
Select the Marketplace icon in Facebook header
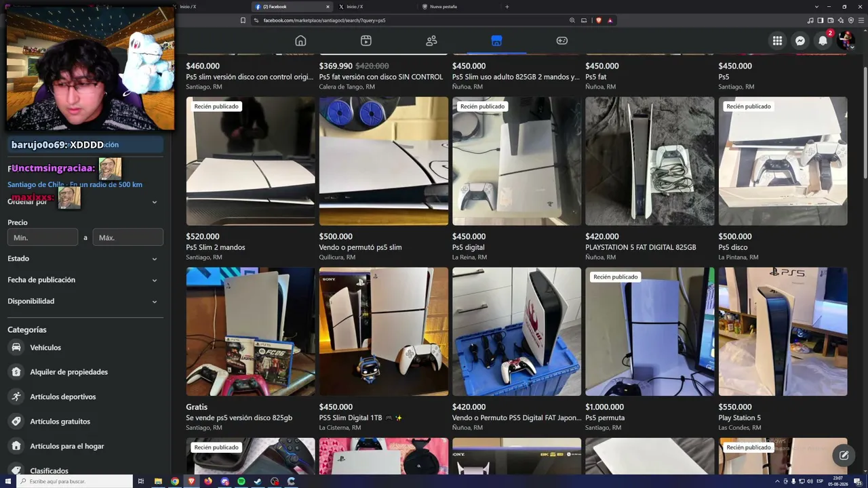click(x=496, y=41)
